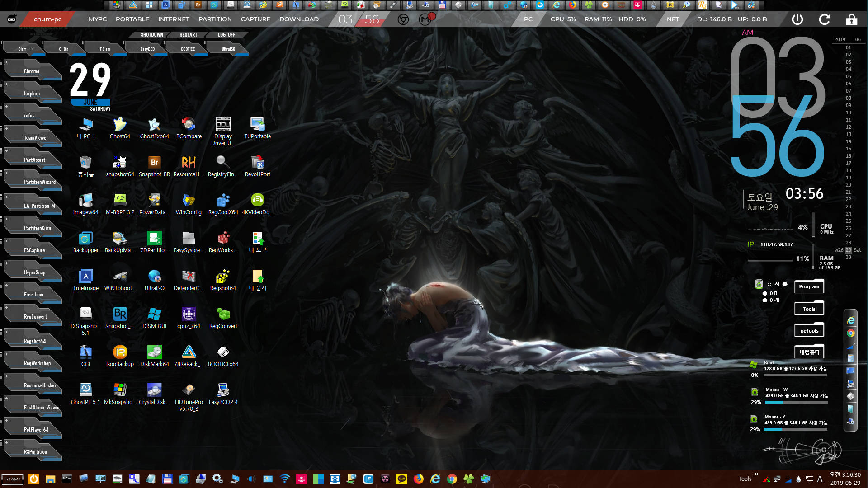Open the MYPC menu
The height and width of the screenshot is (488, 868).
[98, 19]
